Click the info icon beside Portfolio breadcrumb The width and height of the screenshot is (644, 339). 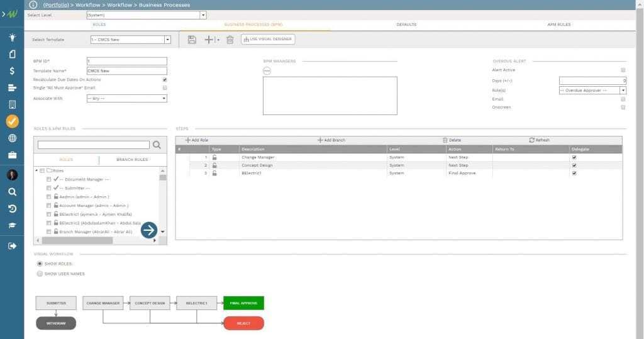(33, 5)
